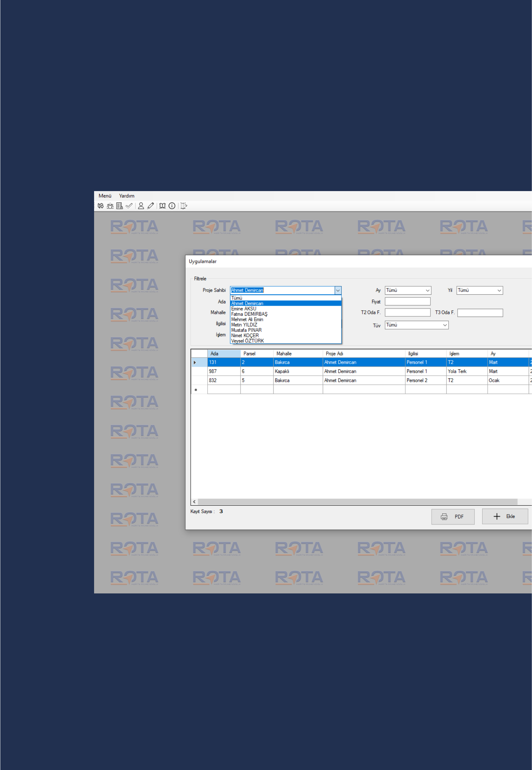Click the PDF export button

coord(453,517)
